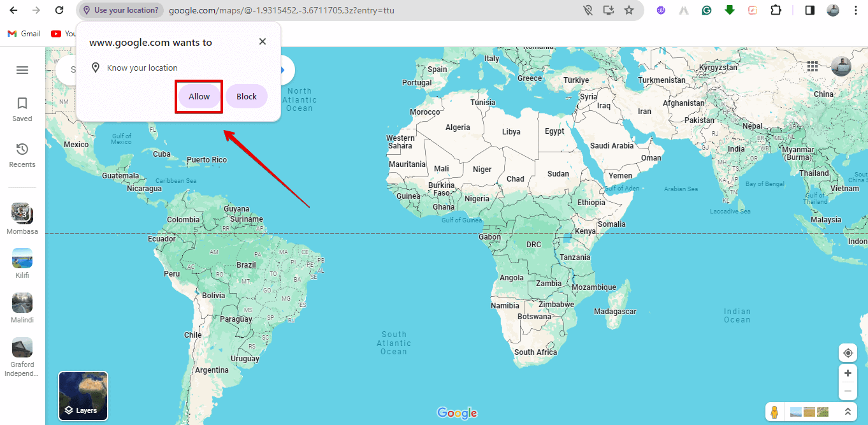868x425 pixels.
Task: Block the location permission request
Action: [x=246, y=96]
